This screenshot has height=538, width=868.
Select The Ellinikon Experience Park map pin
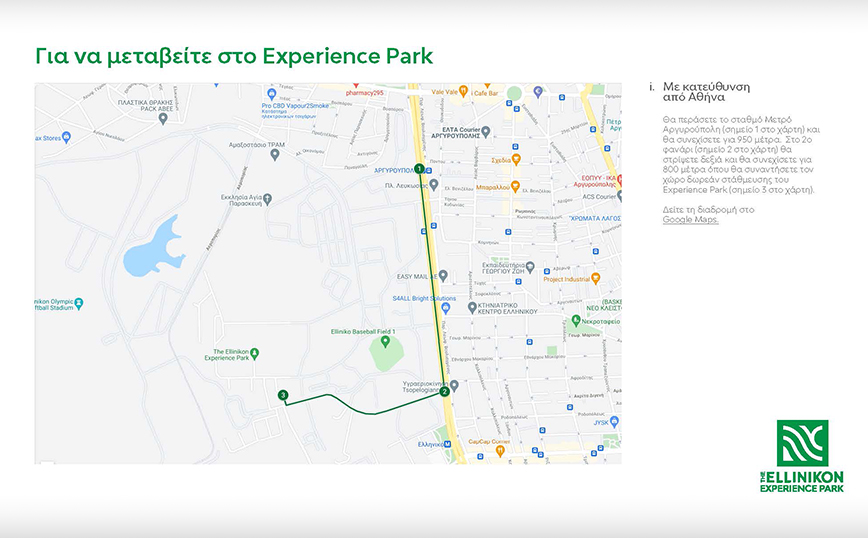[254, 352]
